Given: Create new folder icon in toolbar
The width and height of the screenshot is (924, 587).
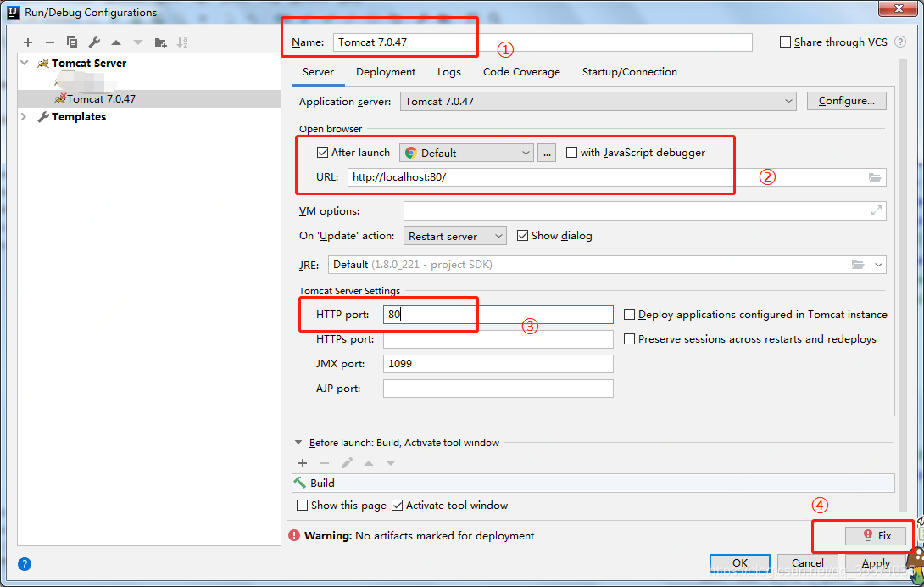Looking at the screenshot, I should point(160,42).
